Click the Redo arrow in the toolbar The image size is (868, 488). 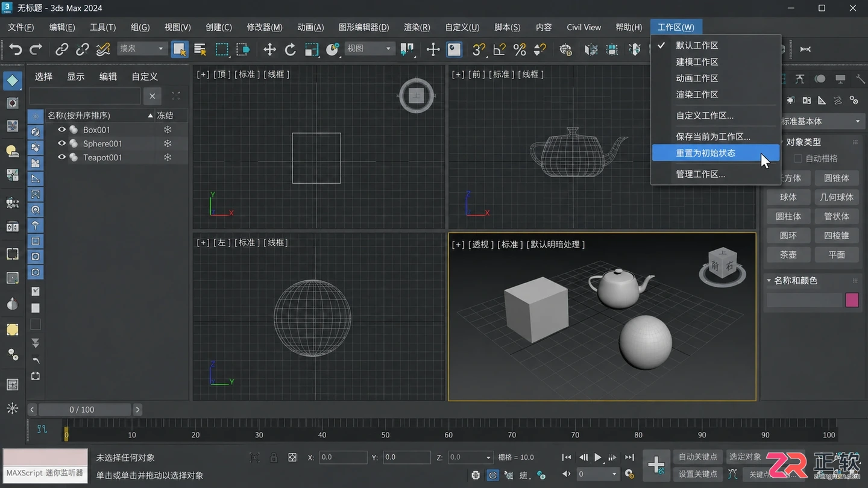(x=36, y=49)
